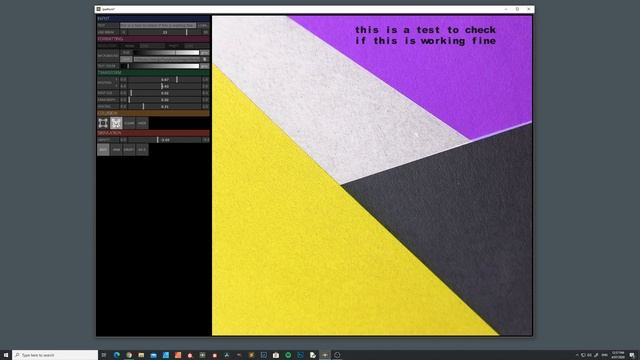Open the camera icon on the taskbar
The width and height of the screenshot is (640, 360).
pos(276,355)
